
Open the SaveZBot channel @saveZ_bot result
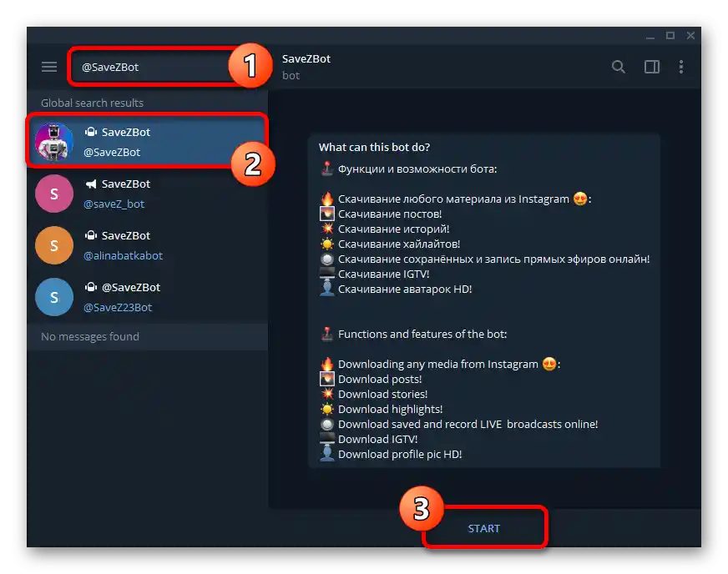tap(147, 194)
